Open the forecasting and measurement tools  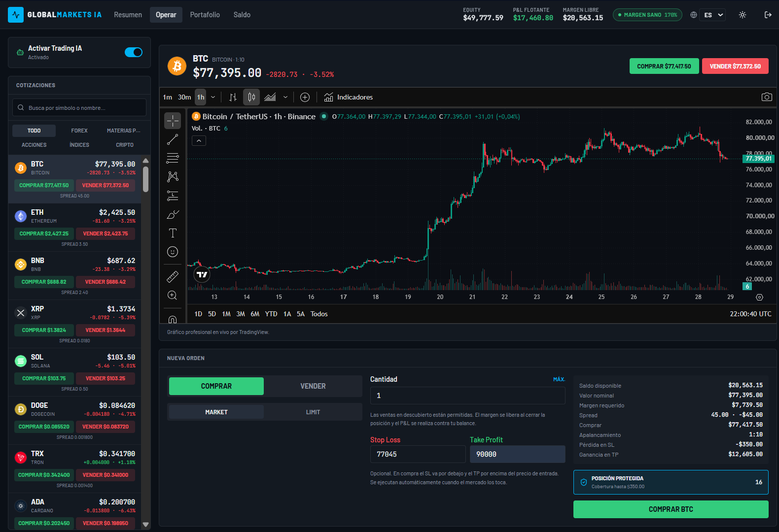click(173, 196)
